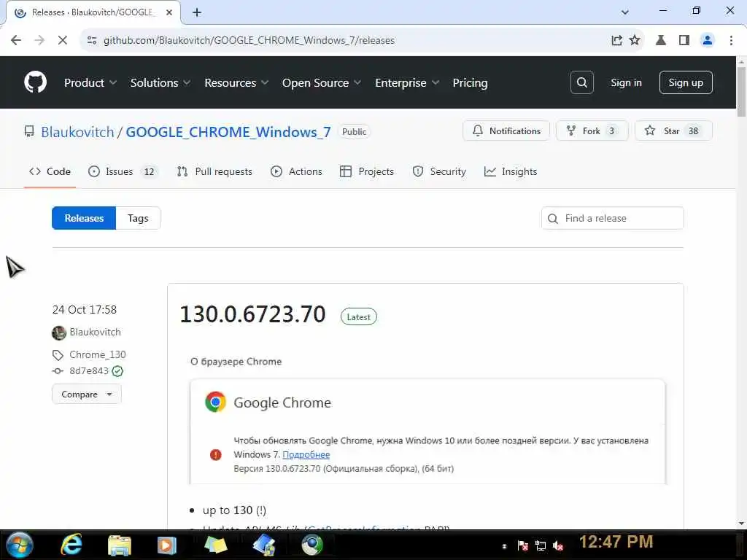This screenshot has width=747, height=560.
Task: Switch to the Issues tab
Action: [x=122, y=171]
